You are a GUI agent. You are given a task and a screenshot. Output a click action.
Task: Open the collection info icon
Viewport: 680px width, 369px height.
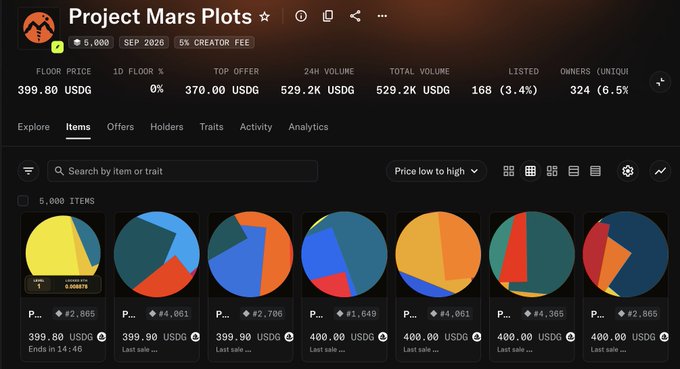point(301,16)
